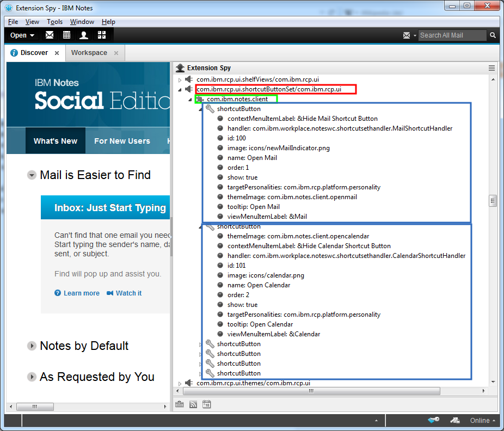Viewport: 504px width, 431px height.
Task: Click the search magnifier icon
Action: [493, 35]
